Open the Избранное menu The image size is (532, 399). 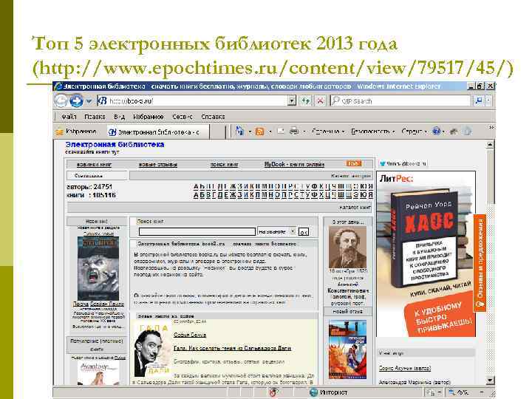[149, 117]
